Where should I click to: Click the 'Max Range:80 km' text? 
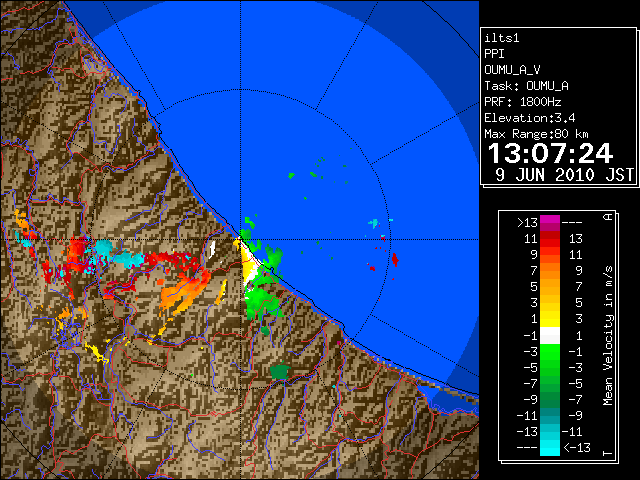coord(537,134)
